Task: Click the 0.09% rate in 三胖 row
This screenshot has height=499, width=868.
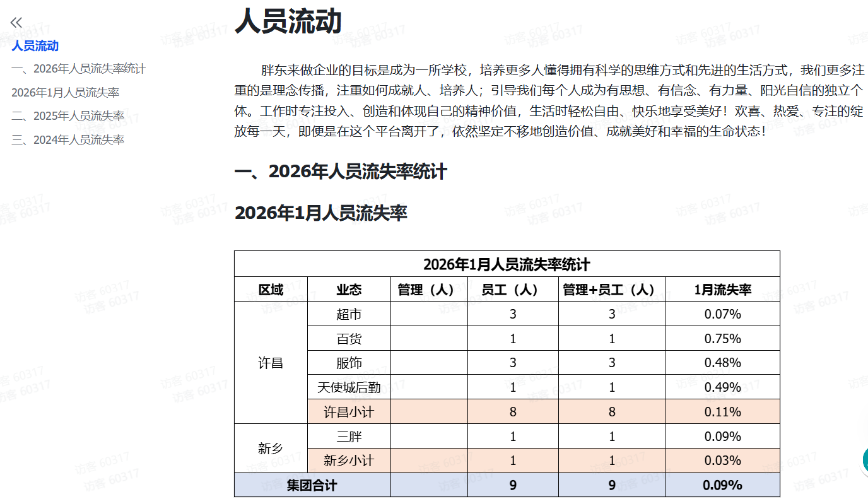Action: [x=723, y=437]
